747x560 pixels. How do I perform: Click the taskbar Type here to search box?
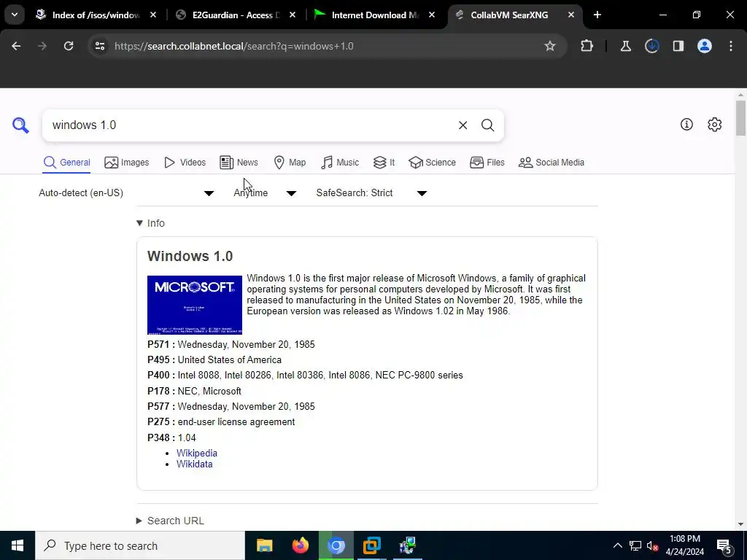(x=140, y=545)
